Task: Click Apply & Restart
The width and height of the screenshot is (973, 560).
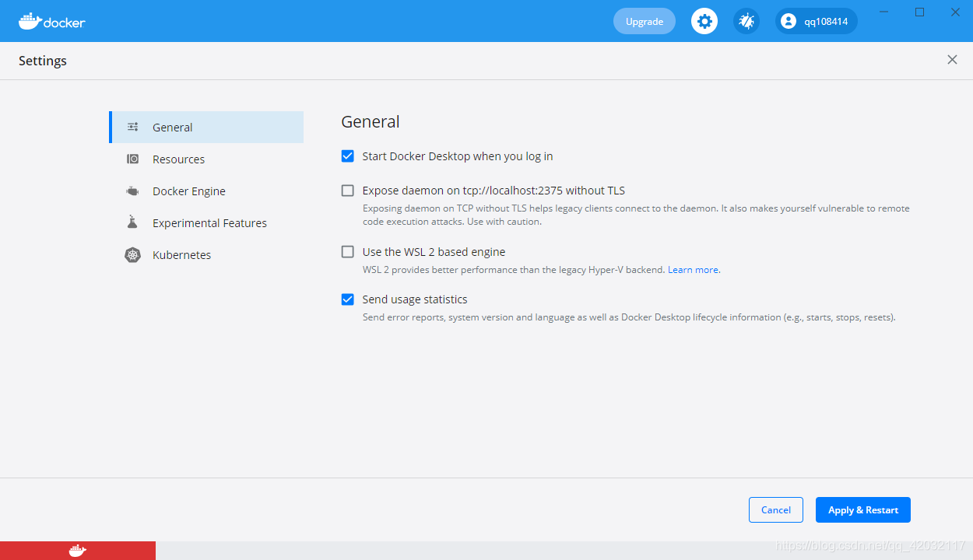Action: [863, 509]
